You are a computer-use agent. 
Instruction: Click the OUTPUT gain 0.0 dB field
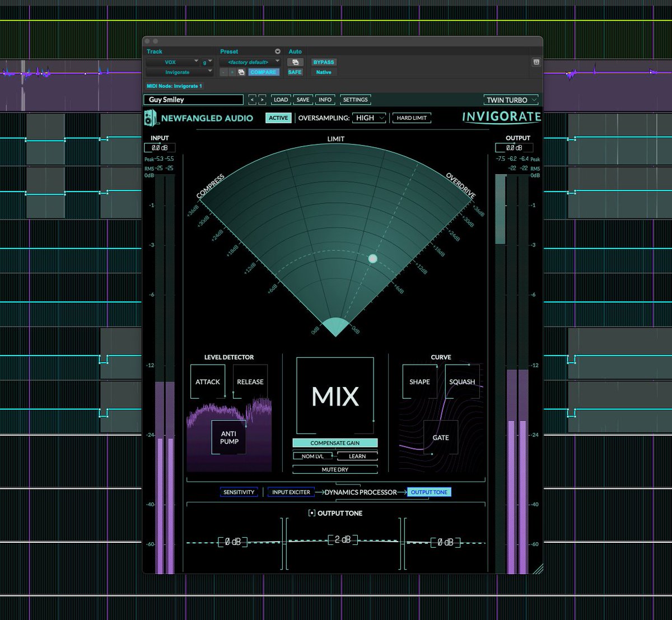pos(514,148)
